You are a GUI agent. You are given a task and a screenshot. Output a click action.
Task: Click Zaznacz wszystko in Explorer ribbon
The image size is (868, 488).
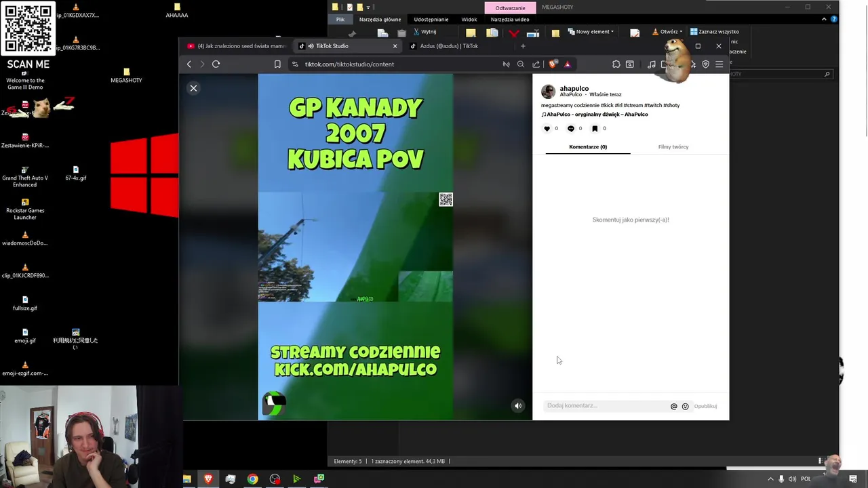pos(715,32)
